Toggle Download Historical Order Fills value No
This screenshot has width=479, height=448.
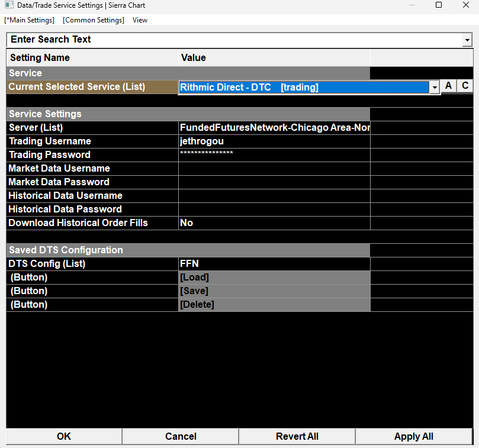[274, 223]
